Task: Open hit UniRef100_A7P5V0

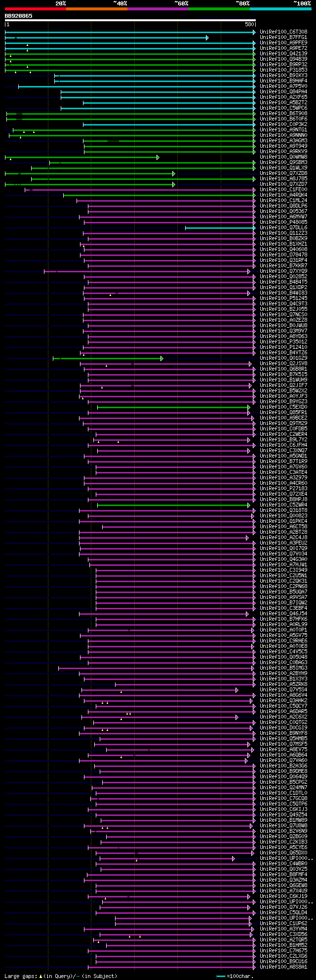Action: (283, 86)
